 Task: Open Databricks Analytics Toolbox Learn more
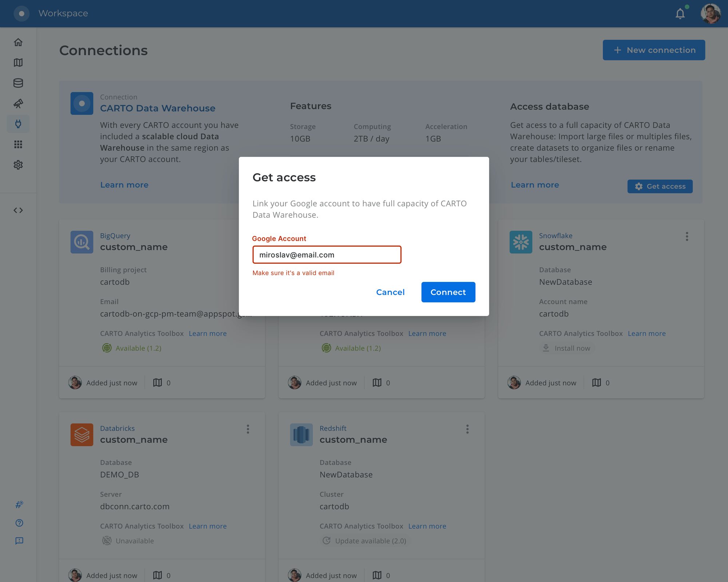click(x=207, y=526)
